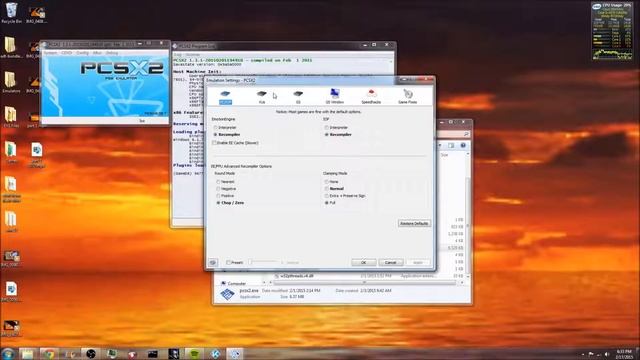
Task: Open the volume icon in system tray
Action: (x=607, y=354)
